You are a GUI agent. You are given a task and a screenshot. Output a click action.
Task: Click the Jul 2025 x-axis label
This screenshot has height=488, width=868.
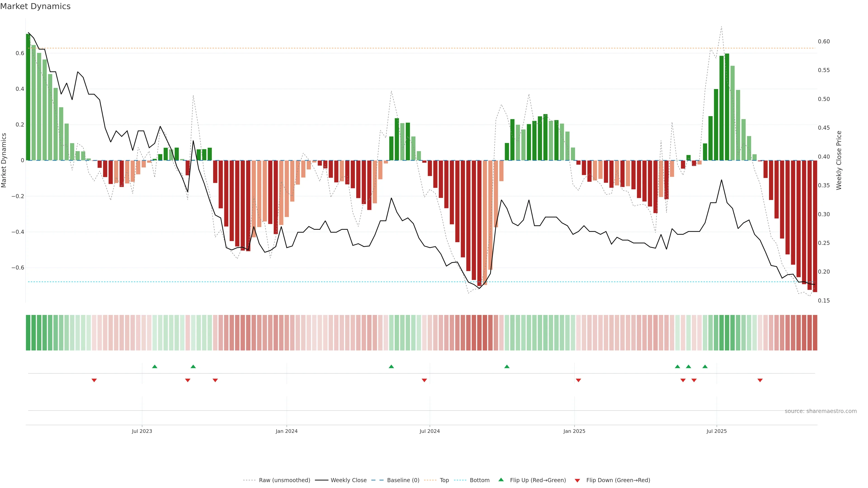717,431
